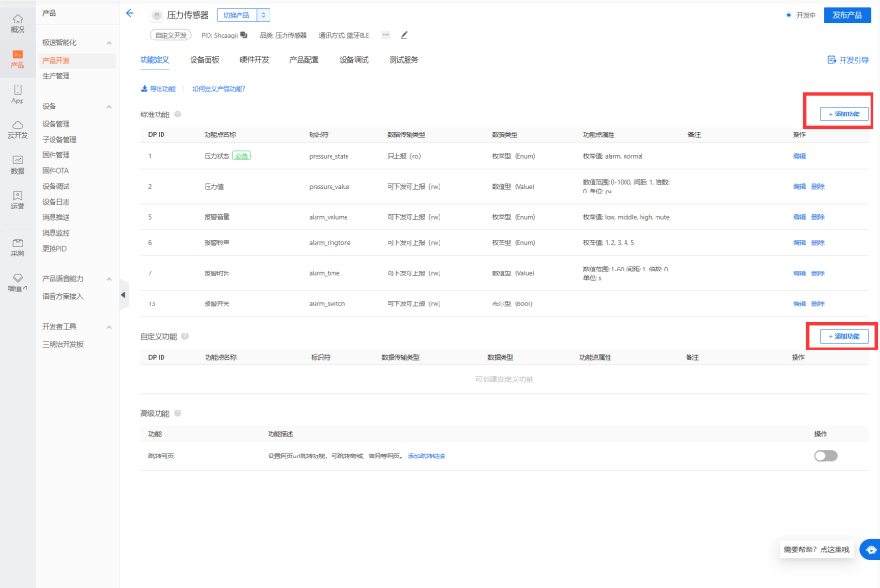Open 产品开发 in the side menu
This screenshot has width=880, height=588.
77,60
